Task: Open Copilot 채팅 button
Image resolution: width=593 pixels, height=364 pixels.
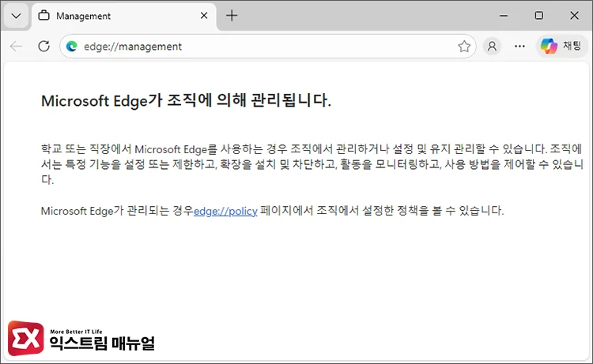Action: pos(561,46)
